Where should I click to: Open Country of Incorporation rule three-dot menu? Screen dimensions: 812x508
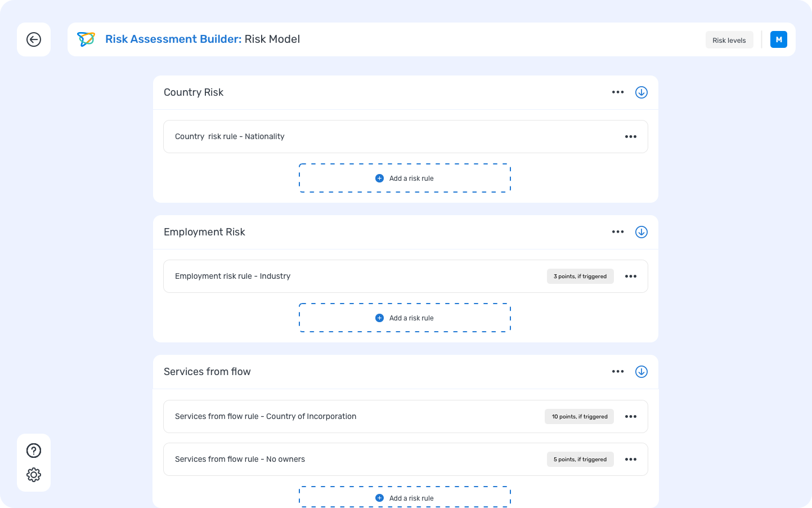tap(631, 417)
